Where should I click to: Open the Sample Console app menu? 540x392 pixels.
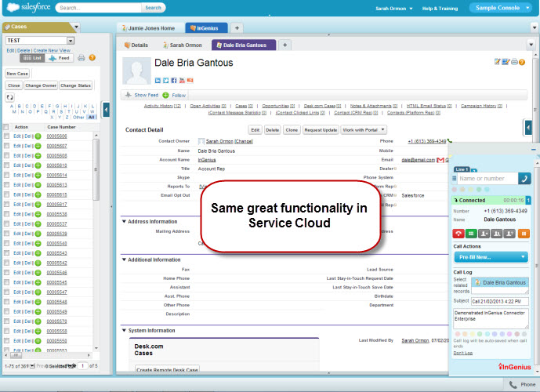tap(501, 8)
